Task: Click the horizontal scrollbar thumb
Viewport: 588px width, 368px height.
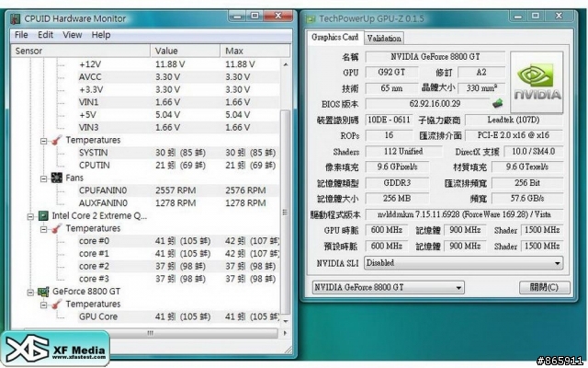Action: 151,333
